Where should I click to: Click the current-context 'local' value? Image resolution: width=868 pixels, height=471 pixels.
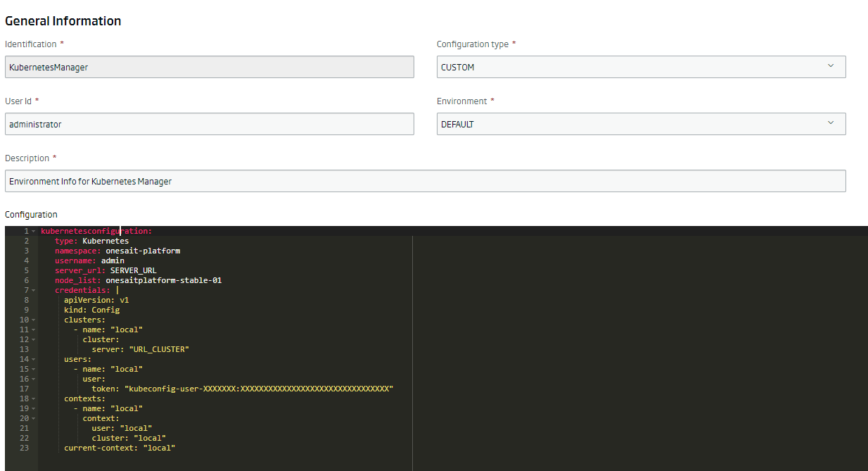coord(159,447)
